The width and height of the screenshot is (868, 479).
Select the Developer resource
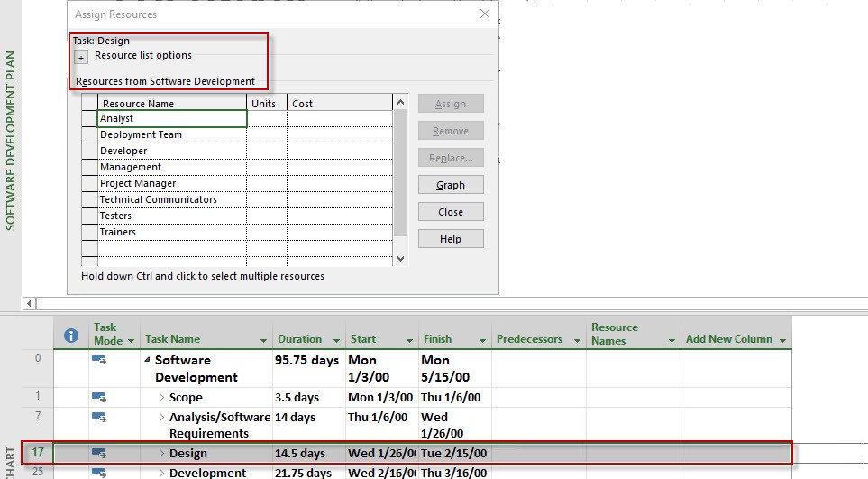point(172,151)
